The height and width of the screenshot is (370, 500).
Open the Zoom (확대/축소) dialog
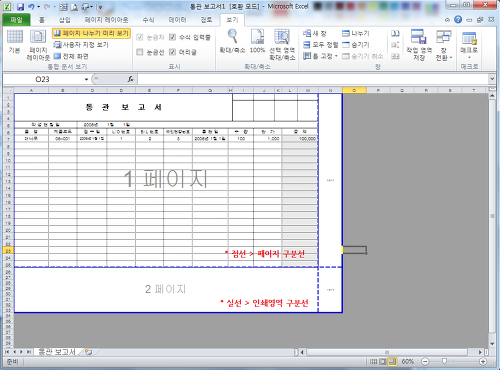232,41
